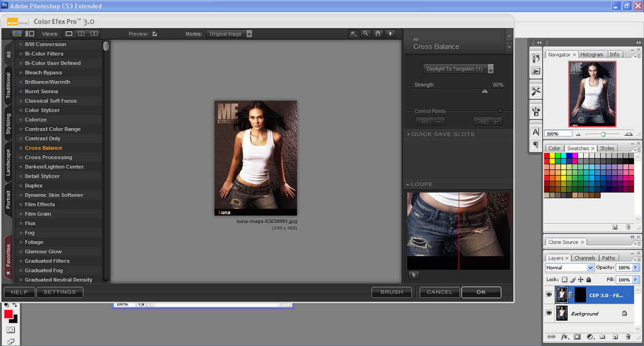This screenshot has width=644, height=346.
Task: Click the OK button
Action: pyautogui.click(x=481, y=292)
